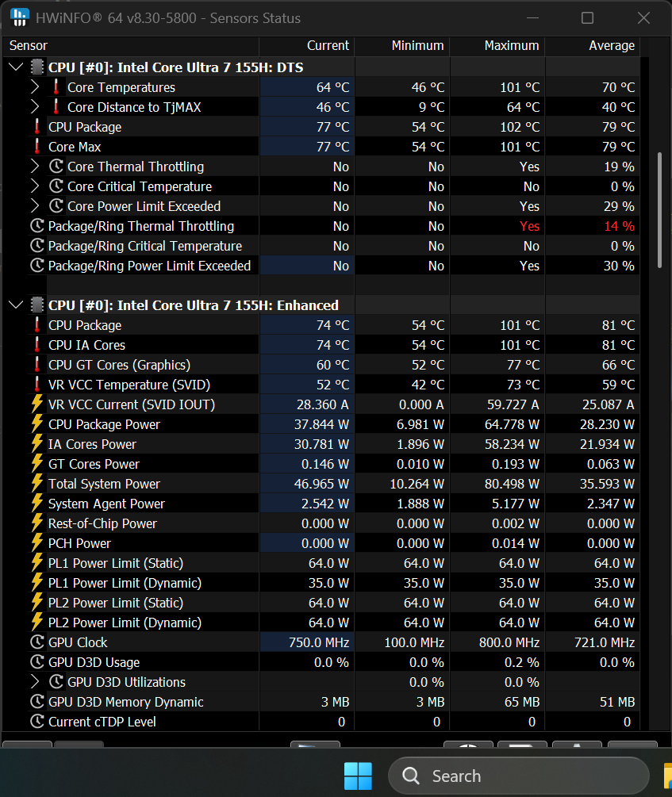
Task: Click thermometer icon beside Core Temperatures
Action: [56, 87]
